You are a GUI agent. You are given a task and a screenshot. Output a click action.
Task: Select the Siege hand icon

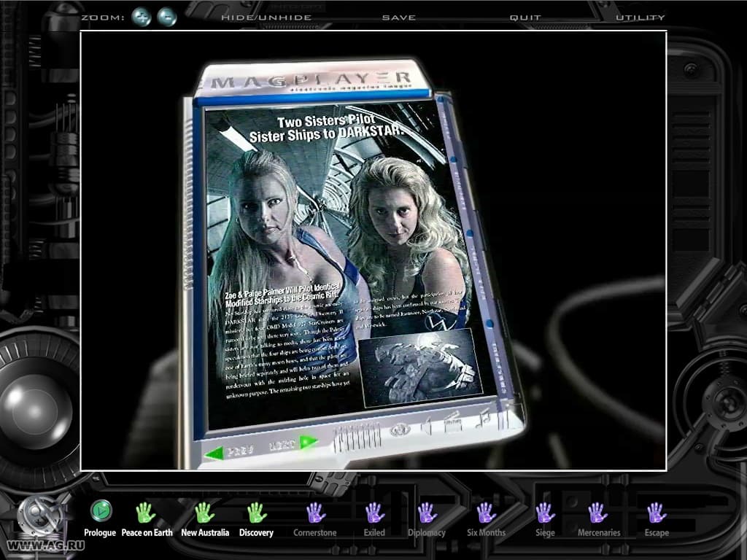(x=545, y=513)
